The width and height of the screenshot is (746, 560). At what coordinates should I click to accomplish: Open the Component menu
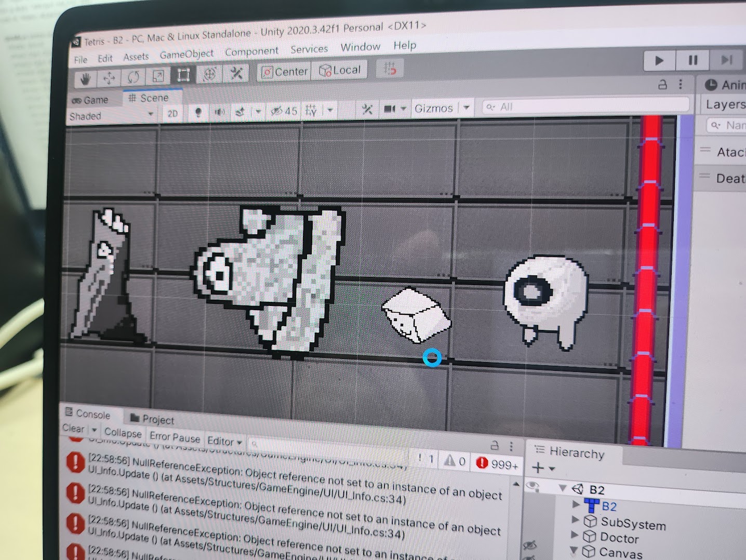pyautogui.click(x=251, y=51)
